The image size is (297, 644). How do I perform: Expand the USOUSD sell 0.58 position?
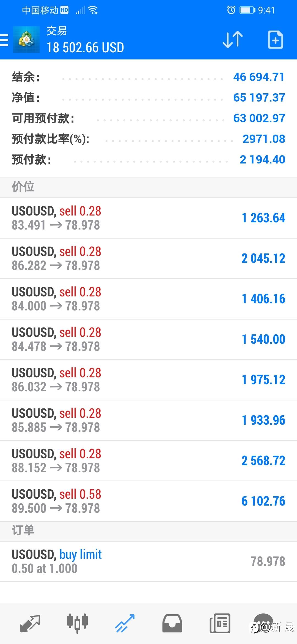click(148, 501)
